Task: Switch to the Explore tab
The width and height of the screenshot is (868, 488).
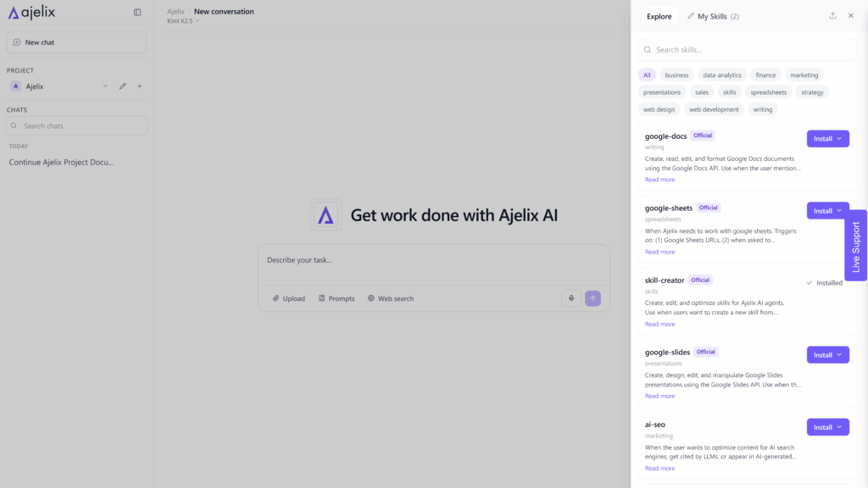Action: [x=659, y=17]
